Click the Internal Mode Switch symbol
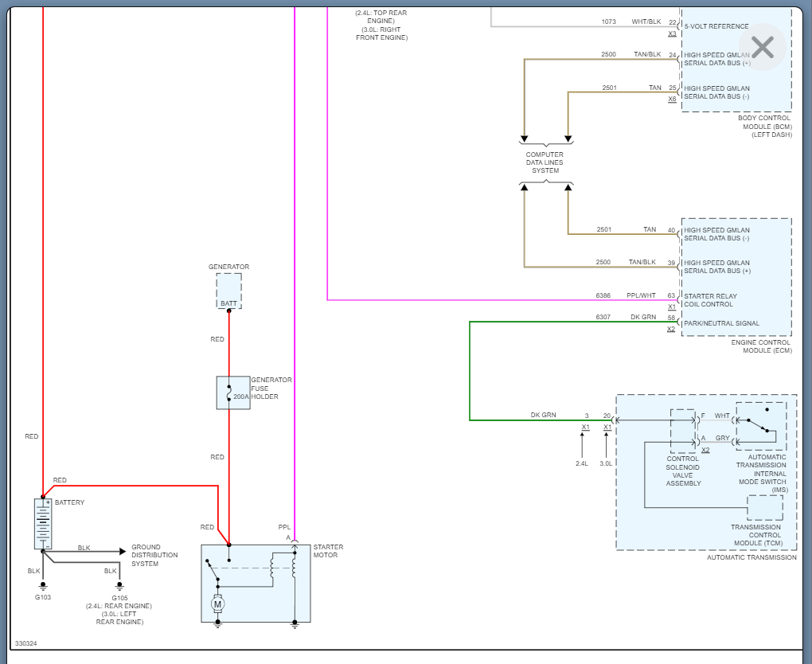The width and height of the screenshot is (812, 664). (x=761, y=426)
